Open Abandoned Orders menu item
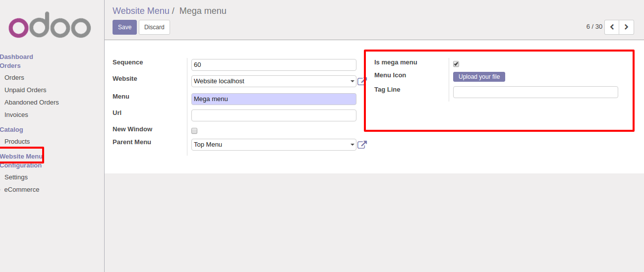This screenshot has height=272, width=644. coord(32,103)
